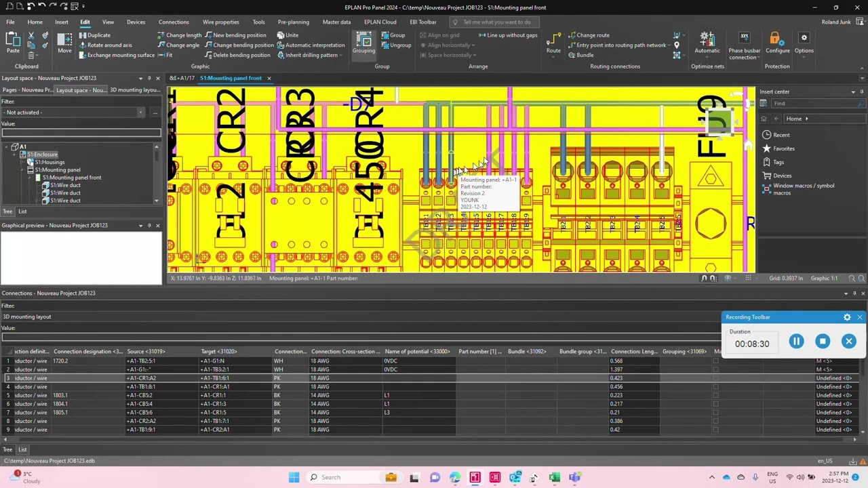Click Delete bending position
The height and width of the screenshot is (488, 868).
(237, 55)
